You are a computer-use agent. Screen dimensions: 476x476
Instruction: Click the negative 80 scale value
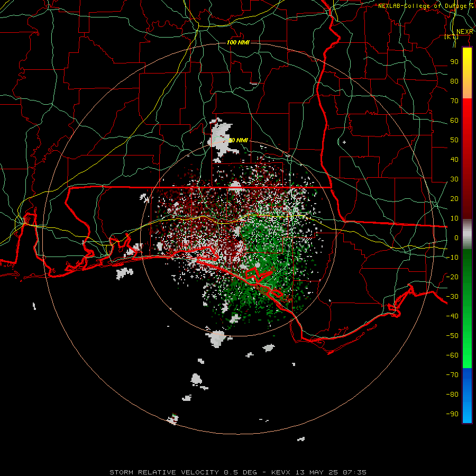[452, 395]
